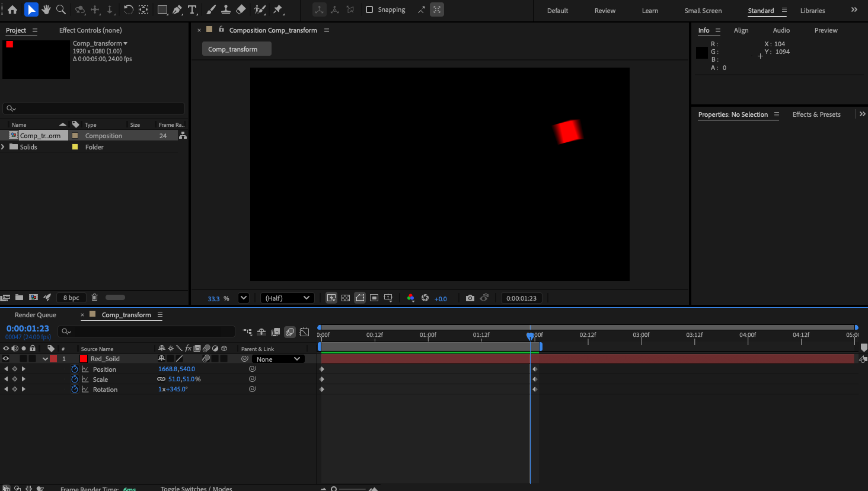
Task: Open grid and guide options
Action: (388, 298)
